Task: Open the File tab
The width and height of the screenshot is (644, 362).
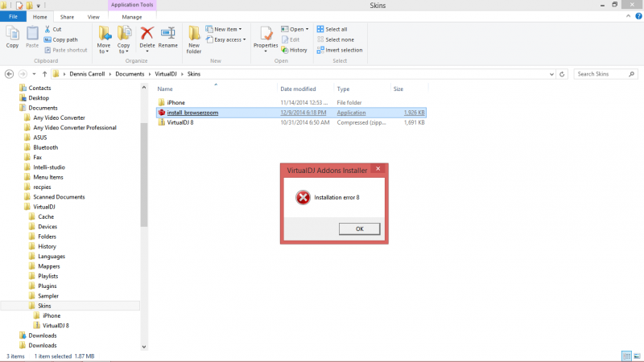Action: point(13,17)
